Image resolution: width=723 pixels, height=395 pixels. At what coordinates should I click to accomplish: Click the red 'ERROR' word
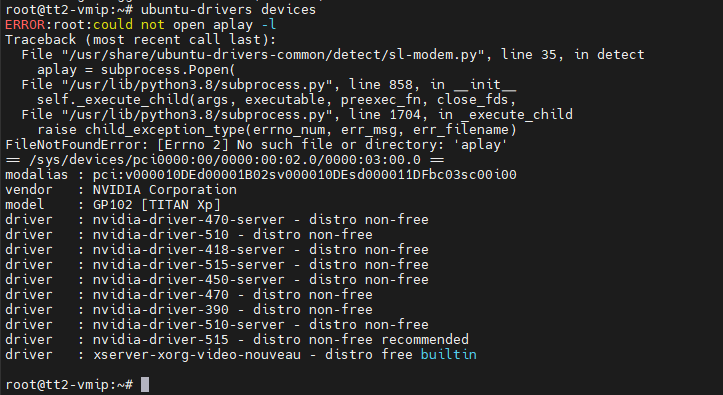25,24
